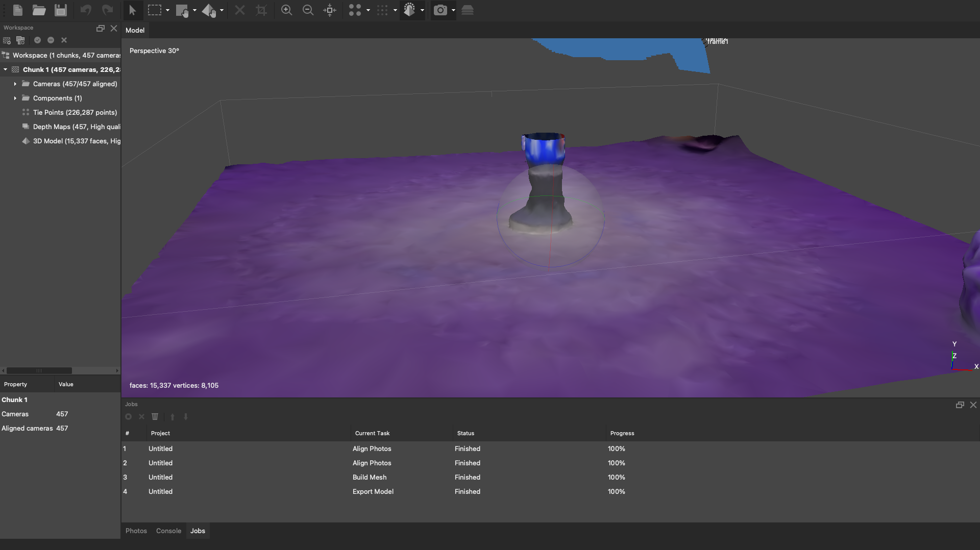Switch to the Console tab

pyautogui.click(x=168, y=531)
